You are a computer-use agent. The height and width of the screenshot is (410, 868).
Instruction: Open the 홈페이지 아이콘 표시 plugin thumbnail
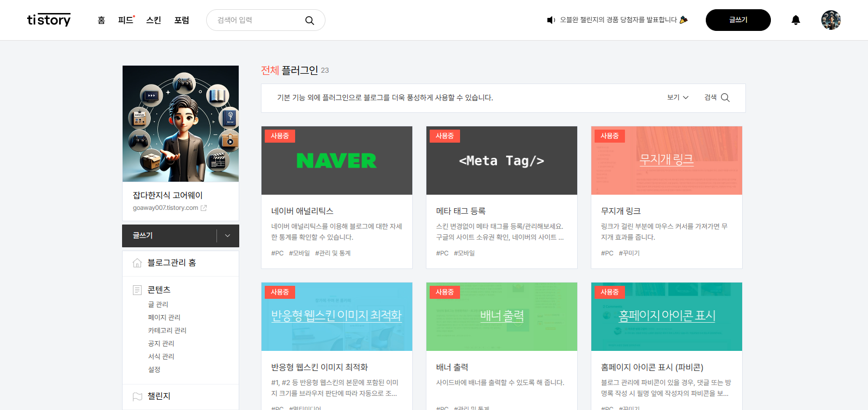tap(667, 317)
